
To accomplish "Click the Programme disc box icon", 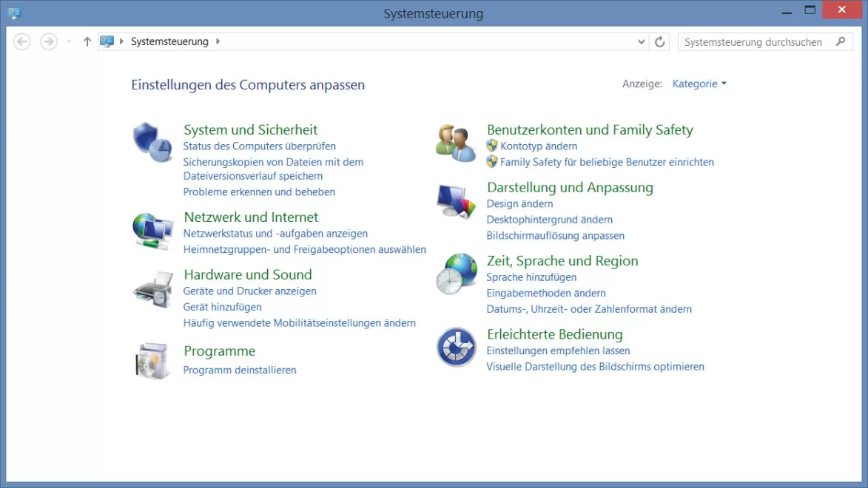I will (152, 361).
